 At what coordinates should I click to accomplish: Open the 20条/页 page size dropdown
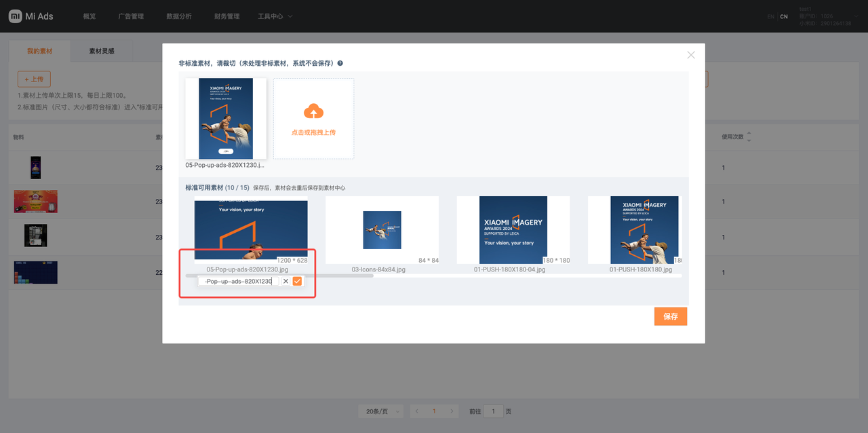(x=380, y=411)
